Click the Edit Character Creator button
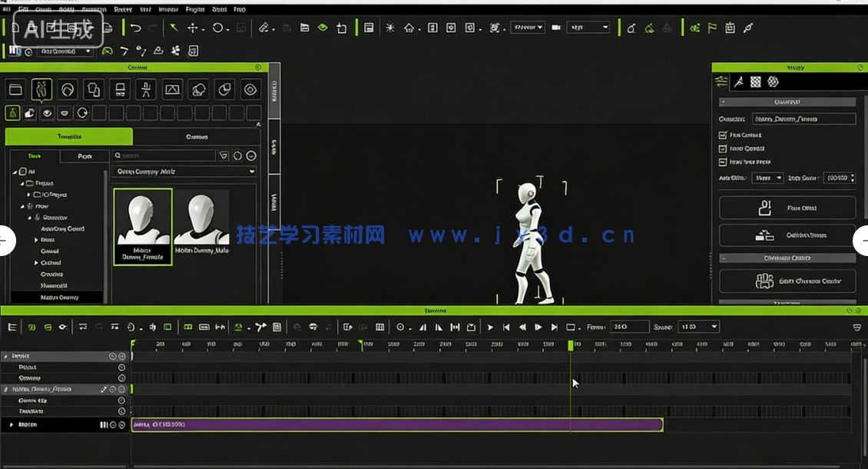The image size is (868, 469). (x=787, y=281)
